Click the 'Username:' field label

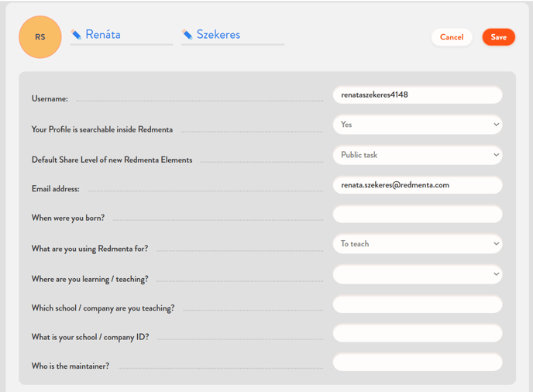(x=50, y=99)
